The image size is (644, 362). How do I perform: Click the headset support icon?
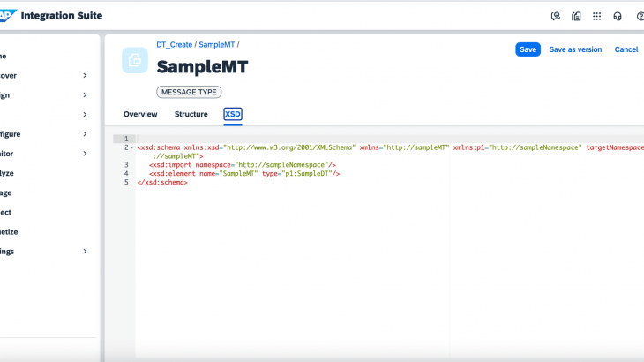pos(618,16)
